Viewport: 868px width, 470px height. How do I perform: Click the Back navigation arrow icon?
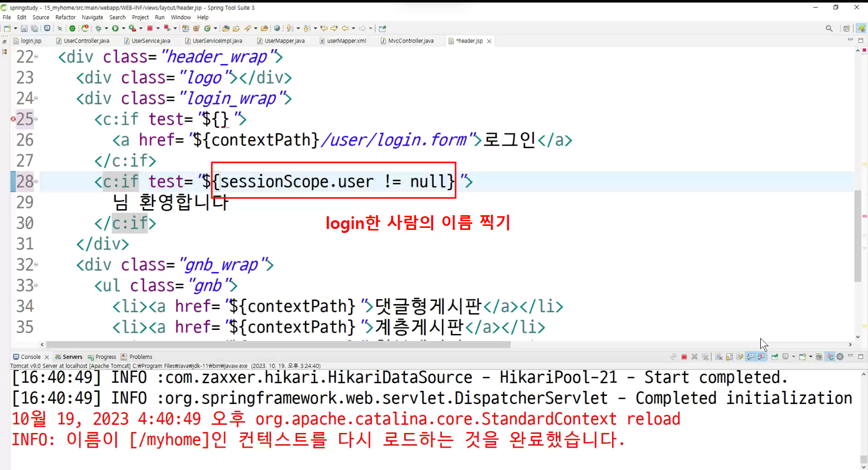(x=345, y=28)
